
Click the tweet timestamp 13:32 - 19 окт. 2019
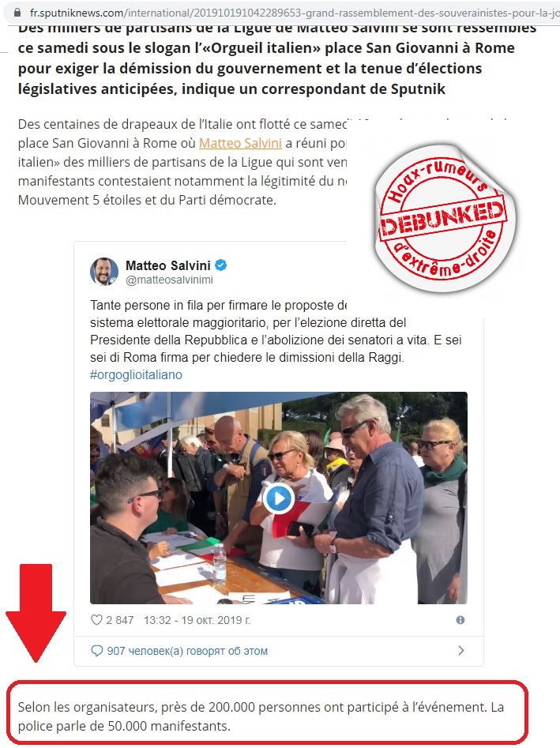point(197,620)
